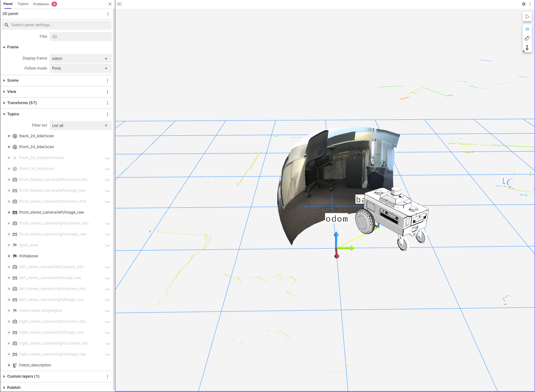Viewport: 535px width, 392px height.
Task: Select the object selection cursor tool
Action: [x=527, y=17]
